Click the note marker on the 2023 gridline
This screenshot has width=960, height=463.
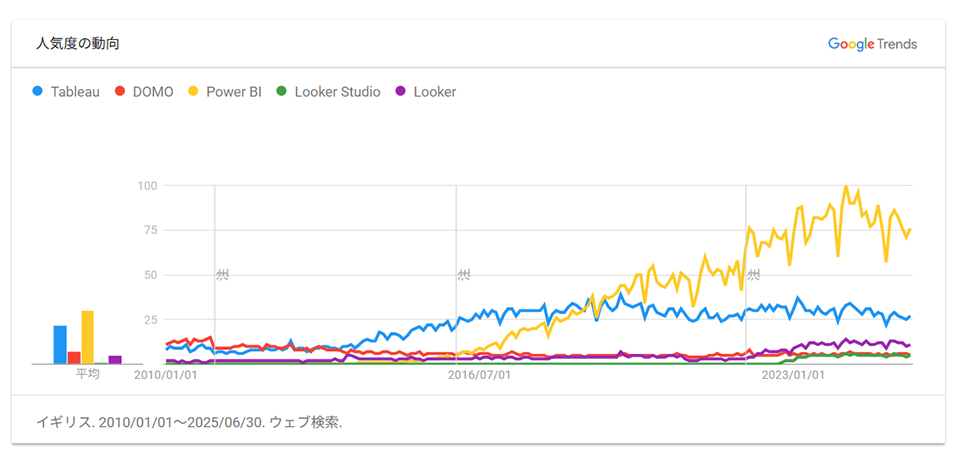753,274
